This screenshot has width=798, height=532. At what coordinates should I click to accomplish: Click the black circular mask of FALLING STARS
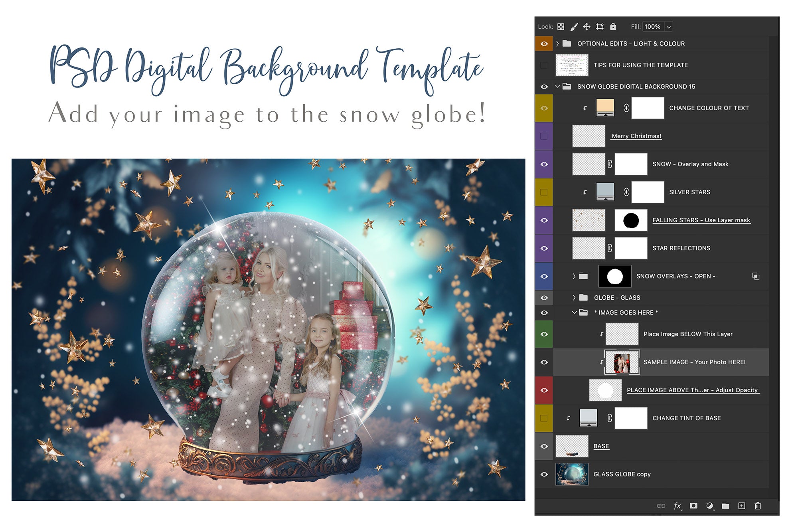631,220
